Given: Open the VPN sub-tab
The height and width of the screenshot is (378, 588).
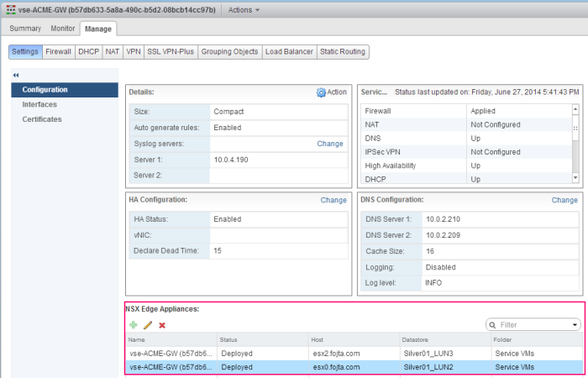Looking at the screenshot, I should click(x=133, y=52).
